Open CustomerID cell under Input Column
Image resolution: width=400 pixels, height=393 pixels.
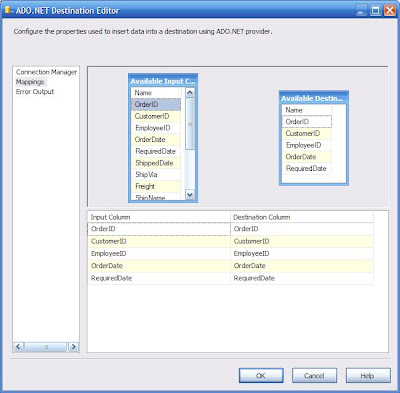coord(159,241)
